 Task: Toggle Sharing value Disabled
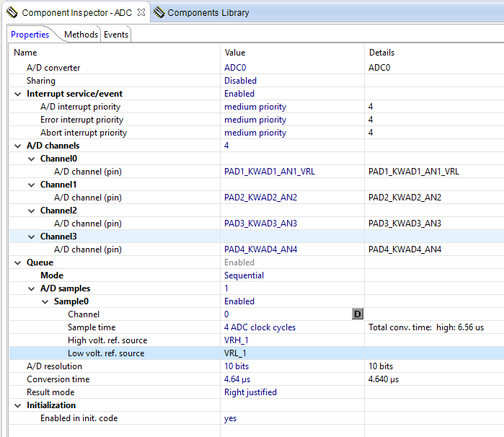[x=240, y=80]
